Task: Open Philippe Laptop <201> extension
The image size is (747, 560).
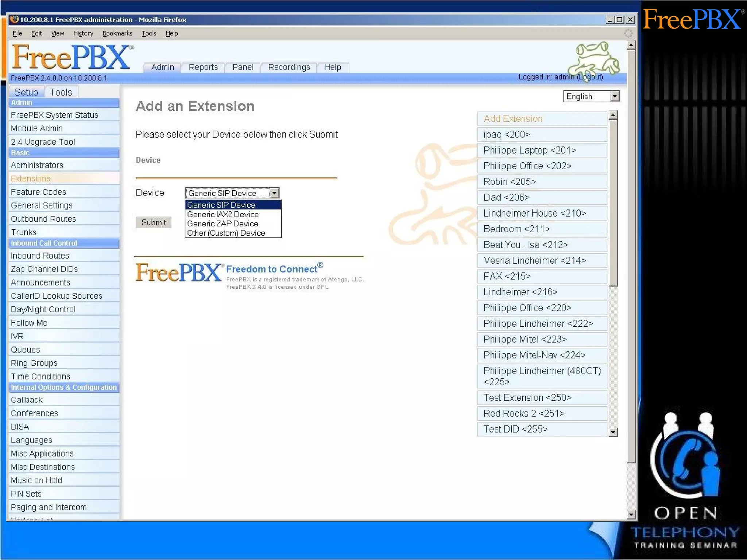Action: pyautogui.click(x=529, y=150)
